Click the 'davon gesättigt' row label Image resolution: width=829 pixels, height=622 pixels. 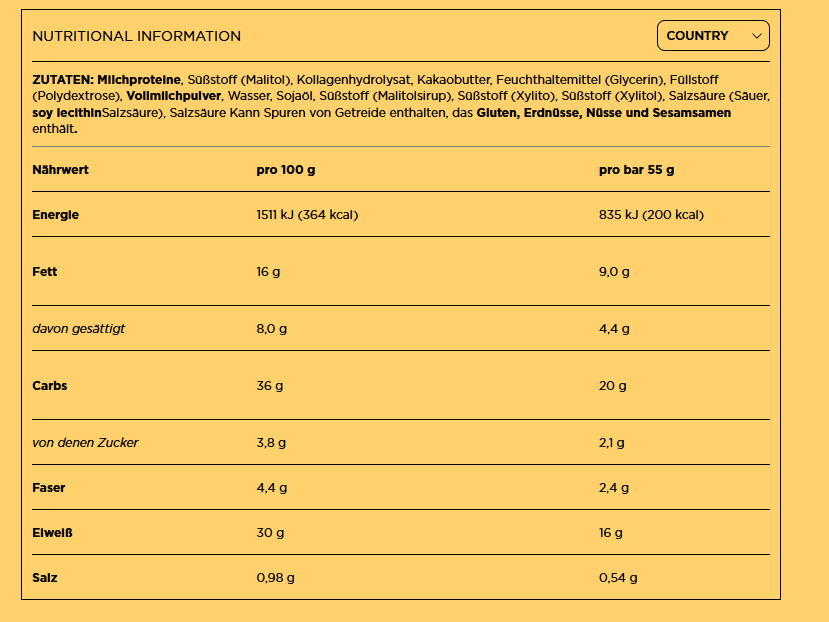(x=78, y=329)
